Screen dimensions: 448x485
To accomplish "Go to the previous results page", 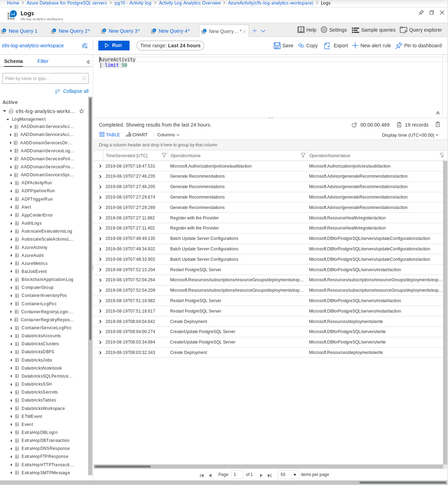I will click(x=210, y=475).
